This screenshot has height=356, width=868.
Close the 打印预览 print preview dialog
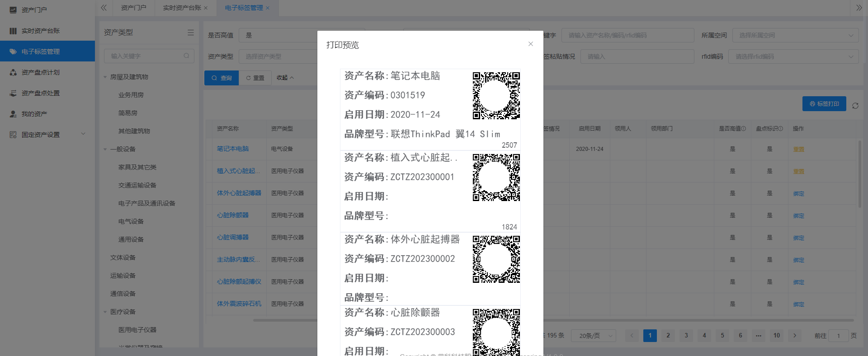(531, 44)
